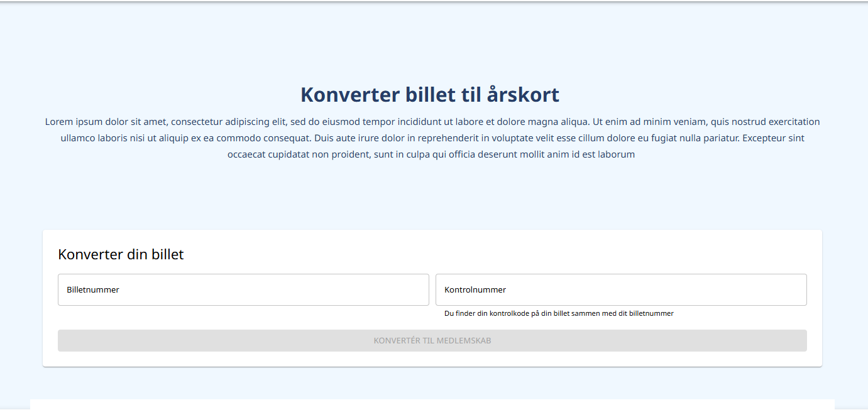Click the 'Billetnummer' placeholder label

point(93,290)
